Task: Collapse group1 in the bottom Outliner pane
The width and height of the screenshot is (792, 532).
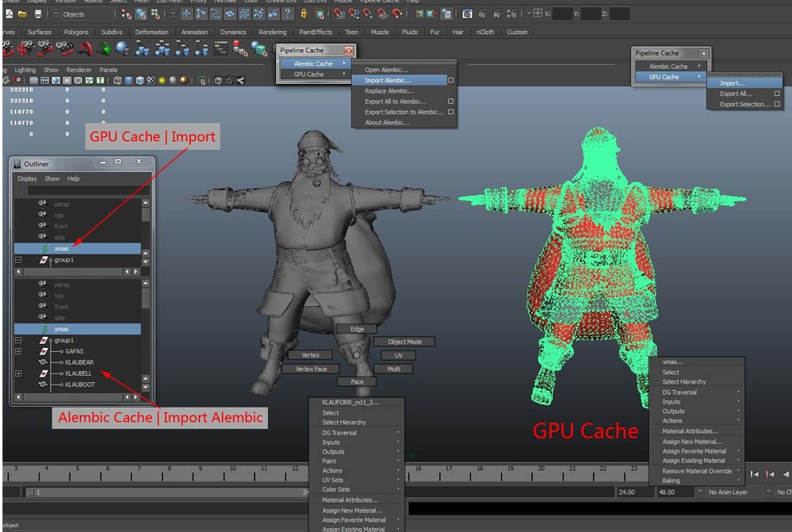Action: pyautogui.click(x=18, y=340)
